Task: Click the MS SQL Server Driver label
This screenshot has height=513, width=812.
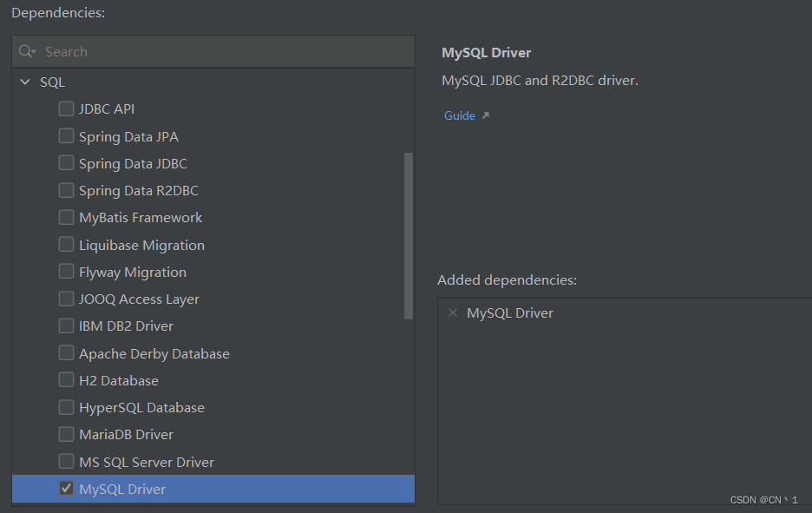Action: pos(147,462)
